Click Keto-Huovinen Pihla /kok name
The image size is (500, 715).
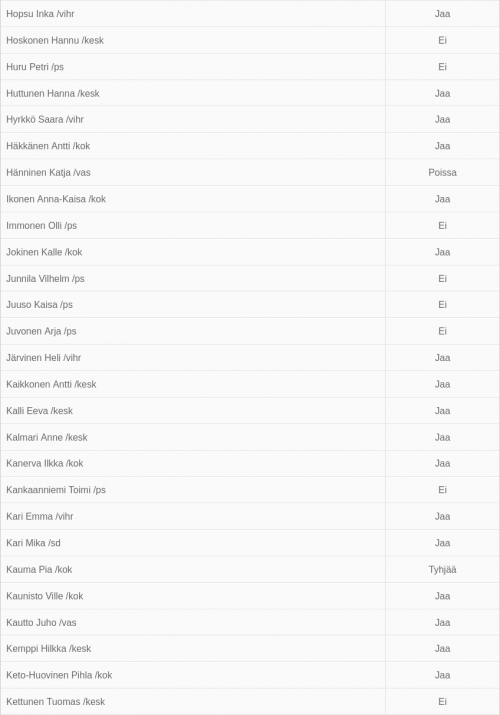coord(59,675)
